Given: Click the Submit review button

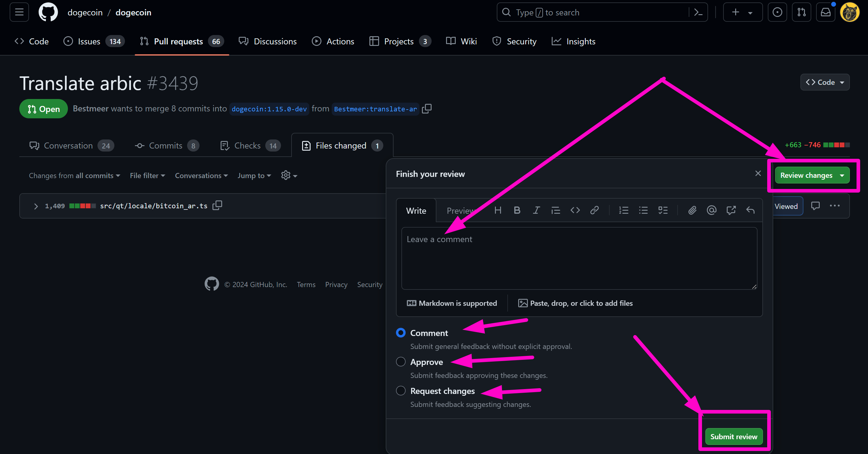Looking at the screenshot, I should (x=734, y=436).
